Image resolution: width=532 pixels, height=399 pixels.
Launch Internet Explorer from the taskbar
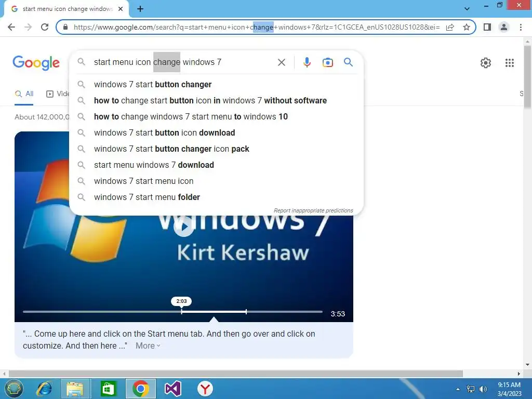(x=44, y=389)
